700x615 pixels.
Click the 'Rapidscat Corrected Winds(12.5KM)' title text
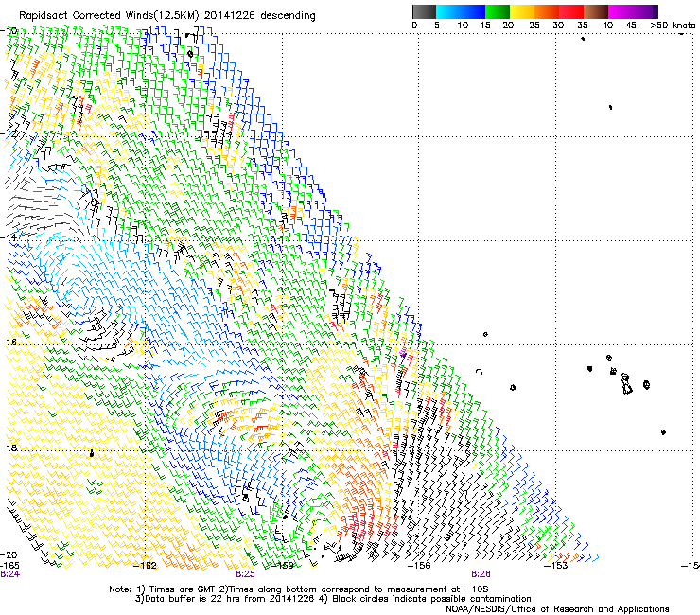(109, 16)
